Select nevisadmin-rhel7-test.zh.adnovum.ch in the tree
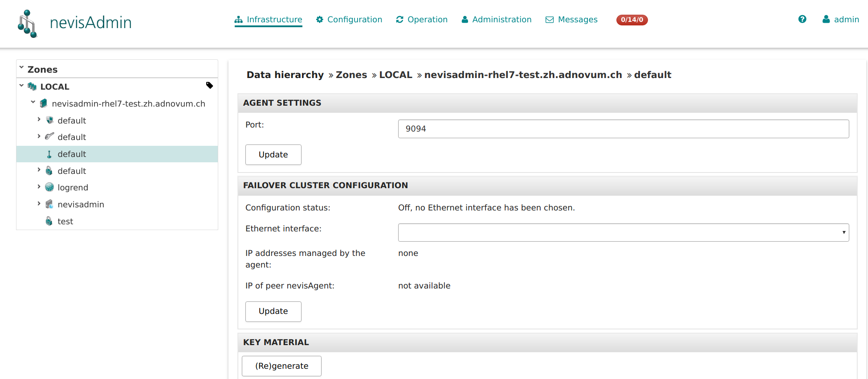Image resolution: width=868 pixels, height=379 pixels. pos(129,104)
